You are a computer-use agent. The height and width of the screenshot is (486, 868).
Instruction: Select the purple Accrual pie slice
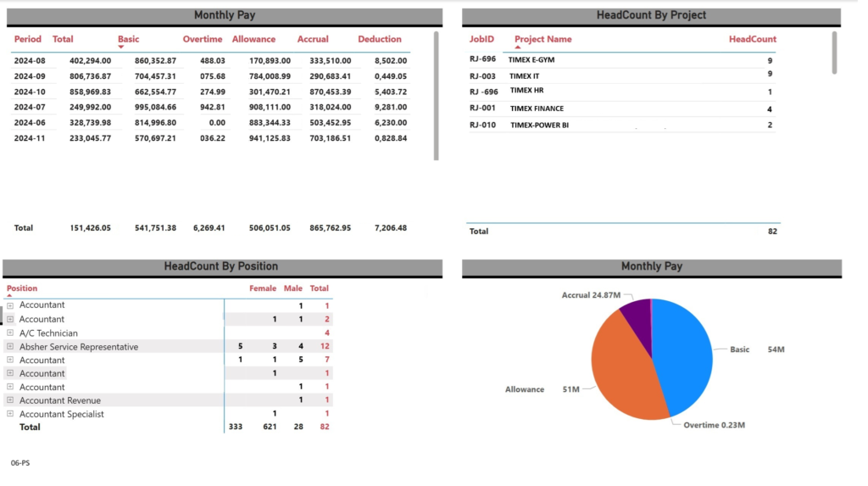[636, 313]
